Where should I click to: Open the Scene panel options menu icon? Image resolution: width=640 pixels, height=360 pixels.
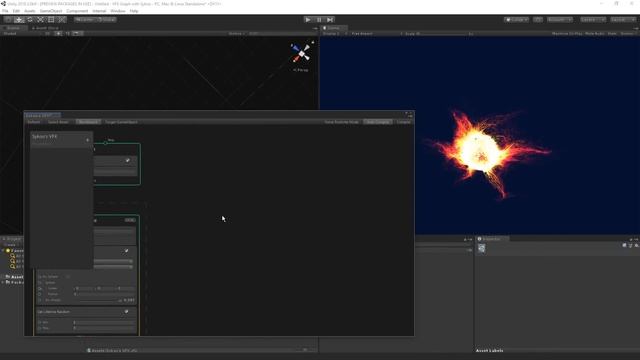click(315, 28)
